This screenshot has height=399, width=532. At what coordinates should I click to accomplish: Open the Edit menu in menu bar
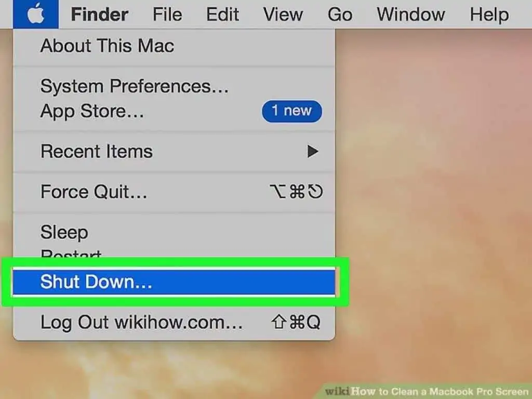point(222,15)
